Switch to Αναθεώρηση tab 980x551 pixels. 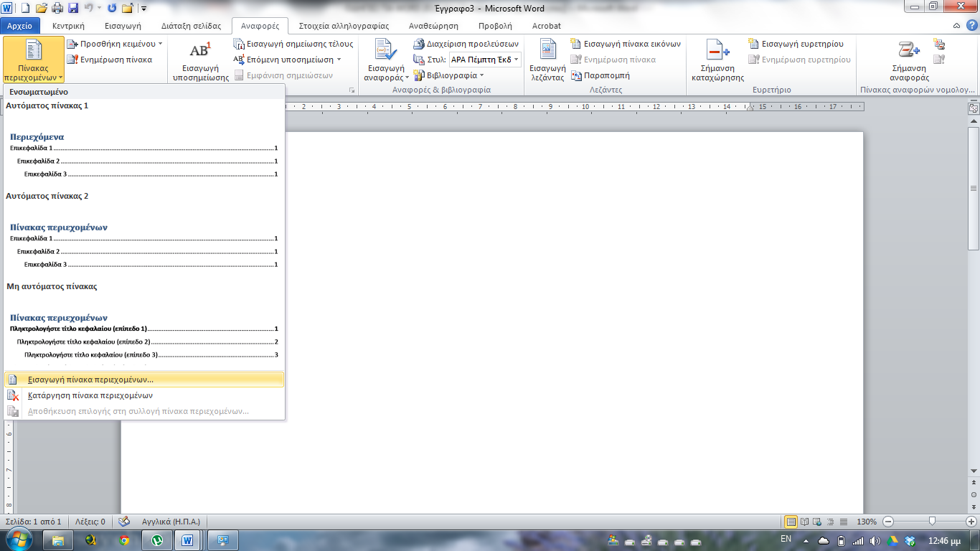point(433,26)
